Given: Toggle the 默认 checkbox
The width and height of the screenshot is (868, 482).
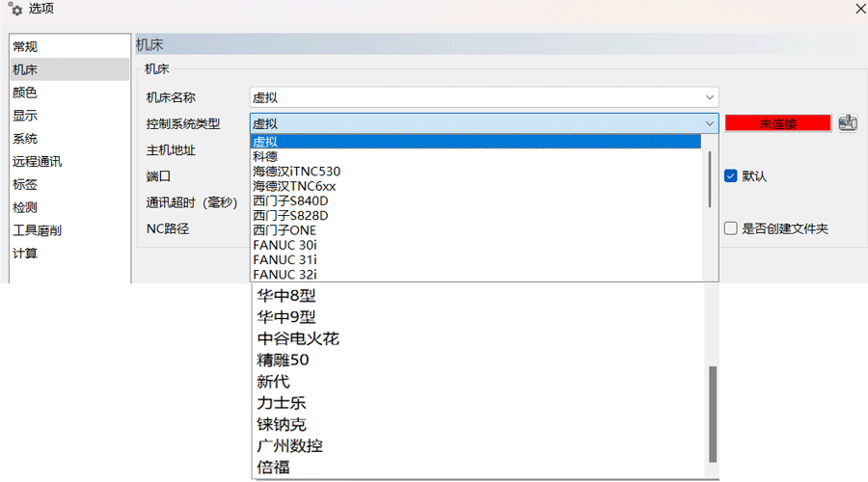Looking at the screenshot, I should coord(731,176).
